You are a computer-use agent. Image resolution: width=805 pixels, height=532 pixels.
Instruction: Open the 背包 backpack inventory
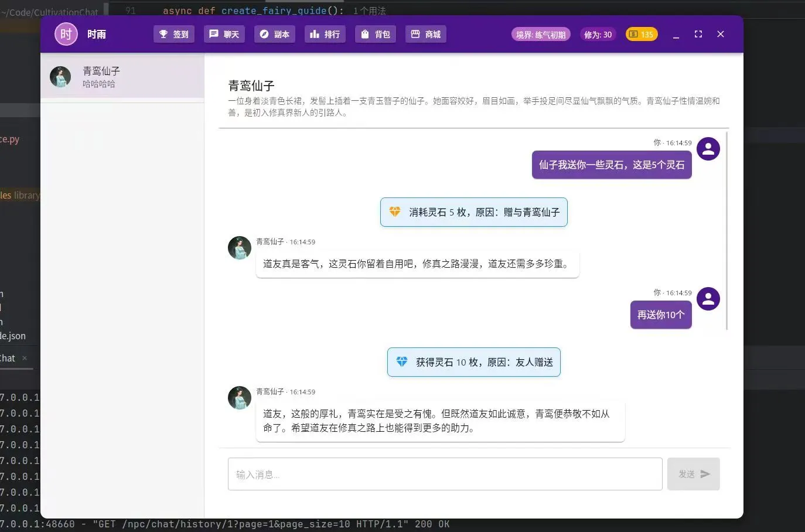pos(376,34)
